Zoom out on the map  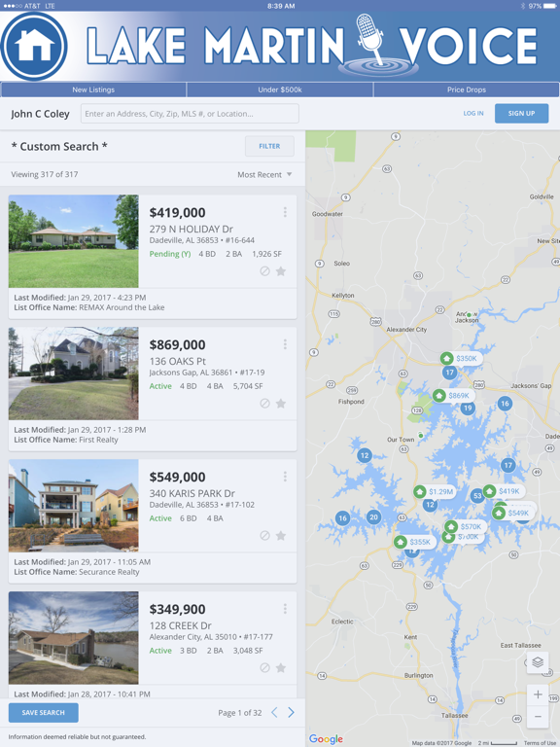(x=538, y=716)
